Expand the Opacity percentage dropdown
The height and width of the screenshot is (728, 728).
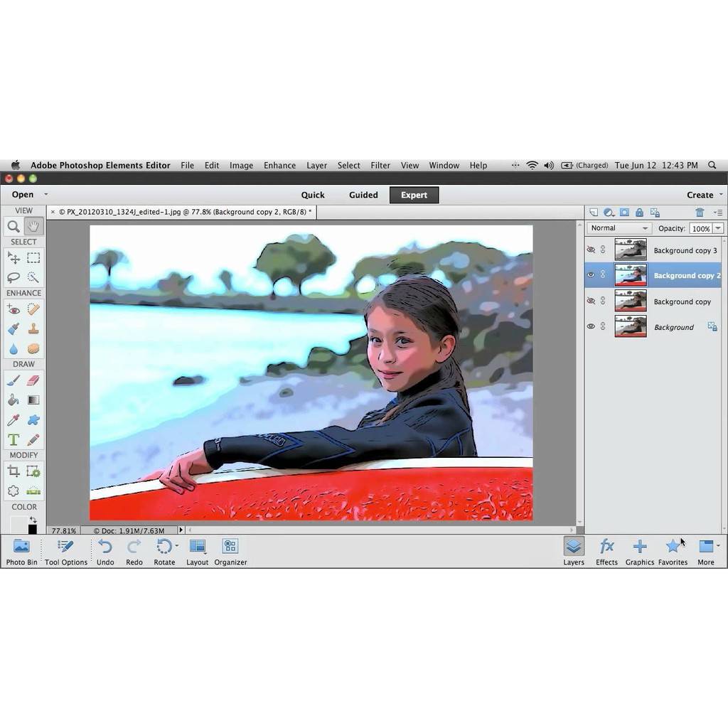718,228
